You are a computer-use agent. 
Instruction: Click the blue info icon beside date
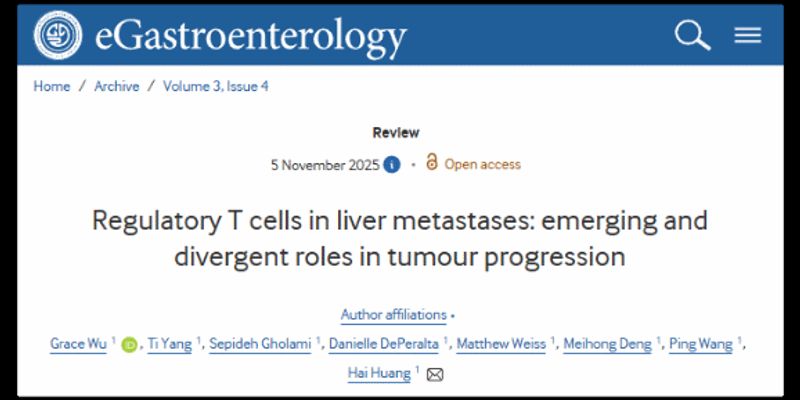pyautogui.click(x=393, y=164)
